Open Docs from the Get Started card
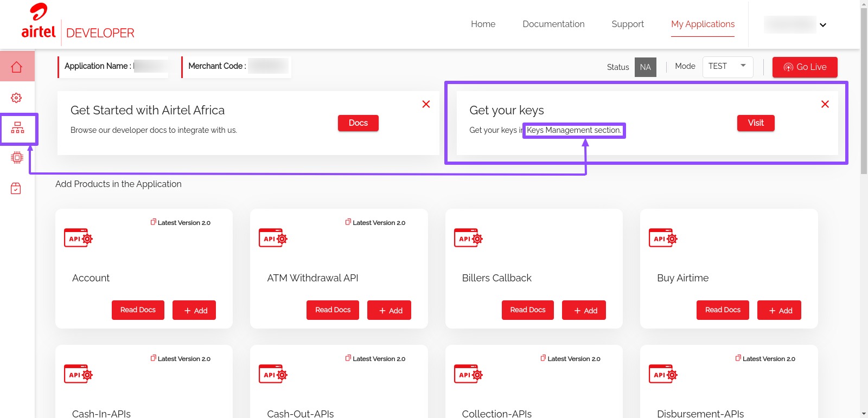The image size is (868, 418). (358, 123)
